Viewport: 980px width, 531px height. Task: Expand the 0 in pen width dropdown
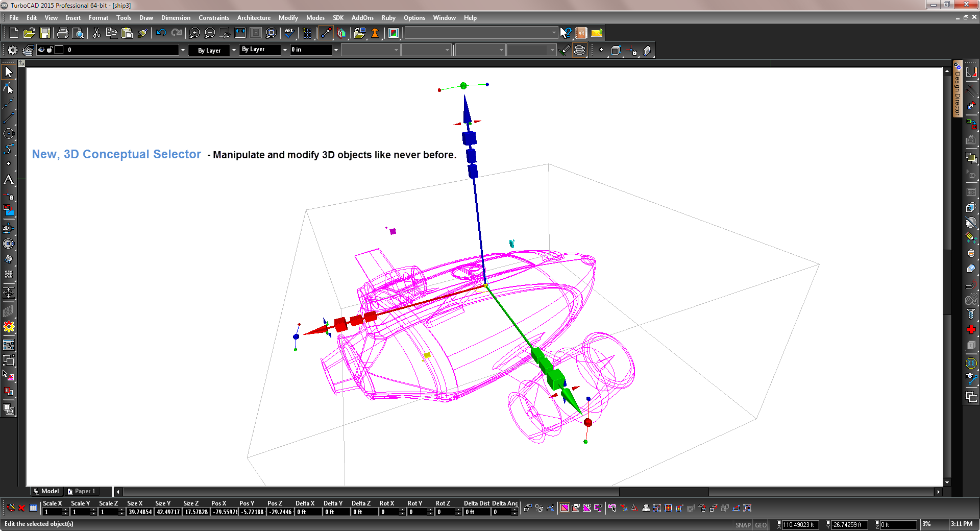click(x=336, y=50)
